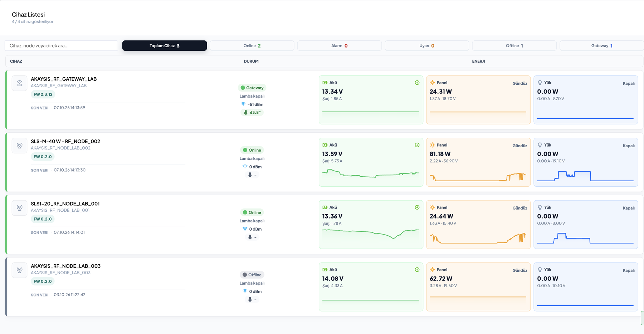Image resolution: width=644 pixels, height=334 pixels.
Task: Show only Alarm devices
Action: pyautogui.click(x=340, y=46)
